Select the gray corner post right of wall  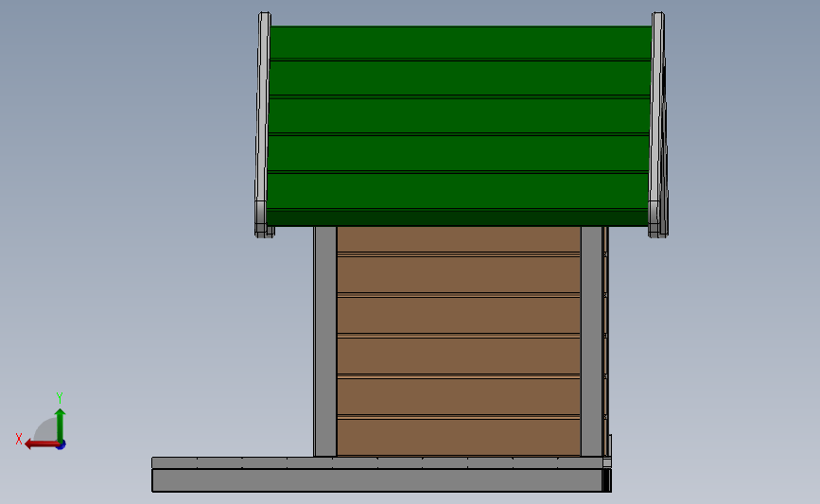pos(591,340)
